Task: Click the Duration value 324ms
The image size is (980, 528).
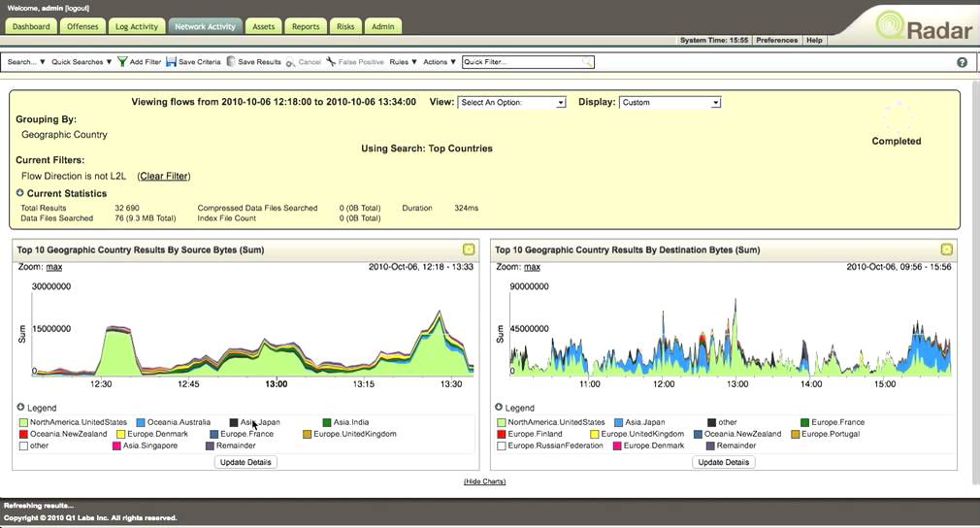Action: point(467,208)
